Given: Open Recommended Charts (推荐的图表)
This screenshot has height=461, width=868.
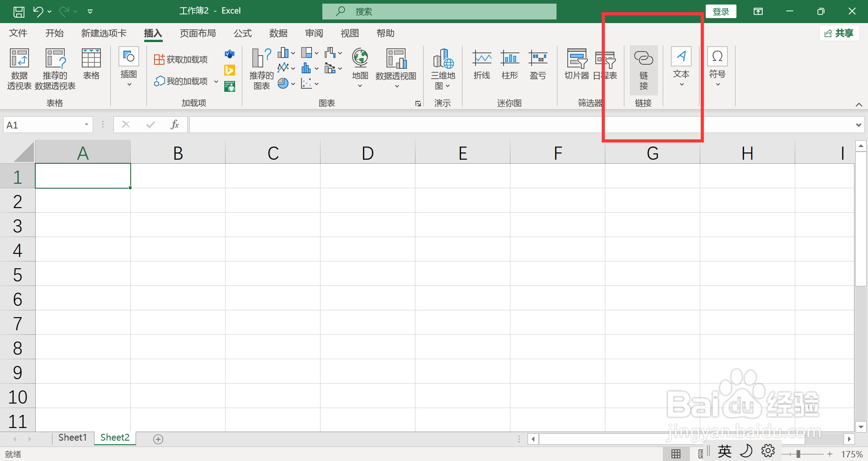Looking at the screenshot, I should tap(262, 69).
